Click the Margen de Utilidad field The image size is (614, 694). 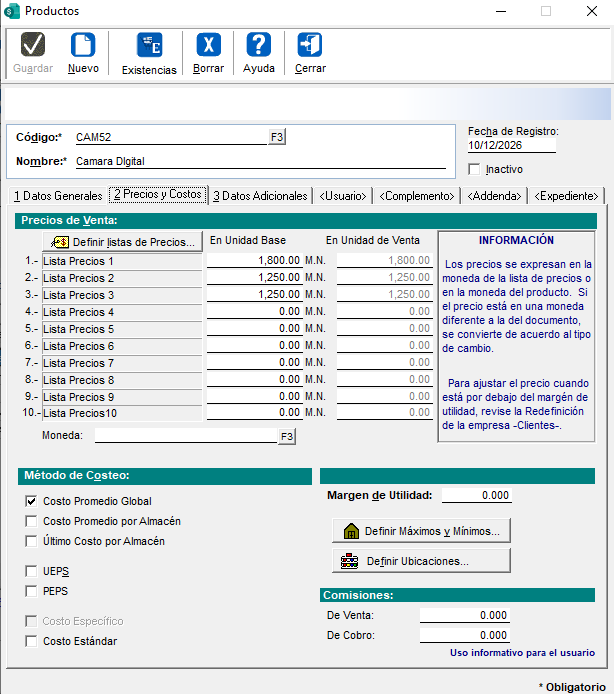click(x=477, y=495)
